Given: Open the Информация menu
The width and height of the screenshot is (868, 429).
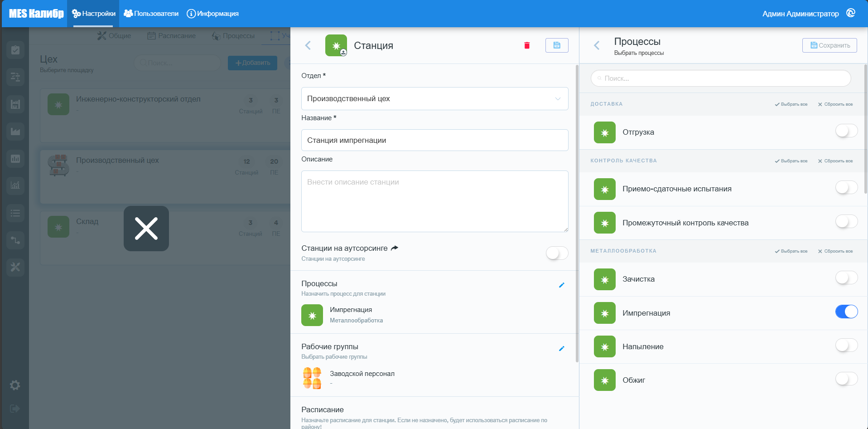Looking at the screenshot, I should (212, 14).
